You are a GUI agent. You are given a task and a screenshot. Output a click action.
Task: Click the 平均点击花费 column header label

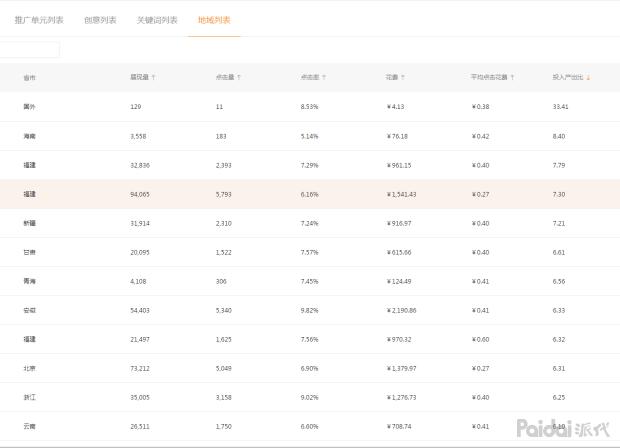click(489, 77)
